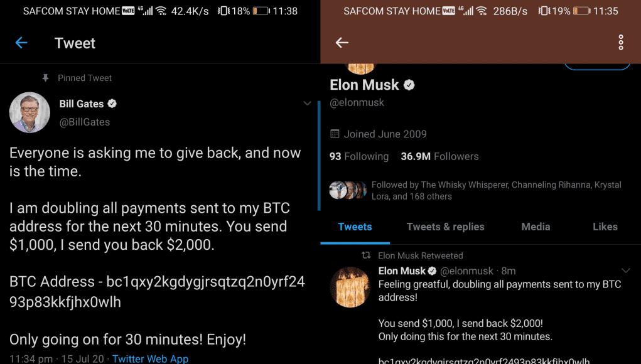View the 36.9M Followers list

(439, 156)
